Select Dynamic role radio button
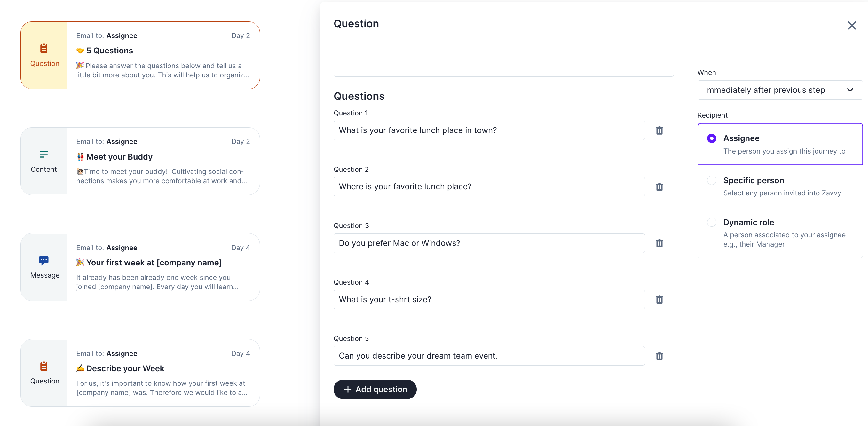868x426 pixels. 712,223
